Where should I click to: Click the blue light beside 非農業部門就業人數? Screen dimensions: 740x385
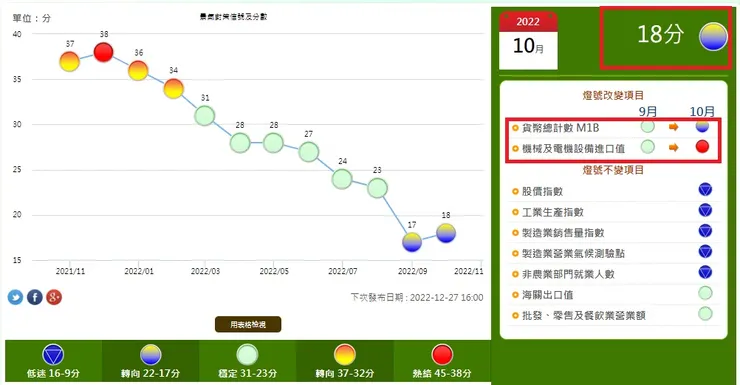(x=705, y=272)
